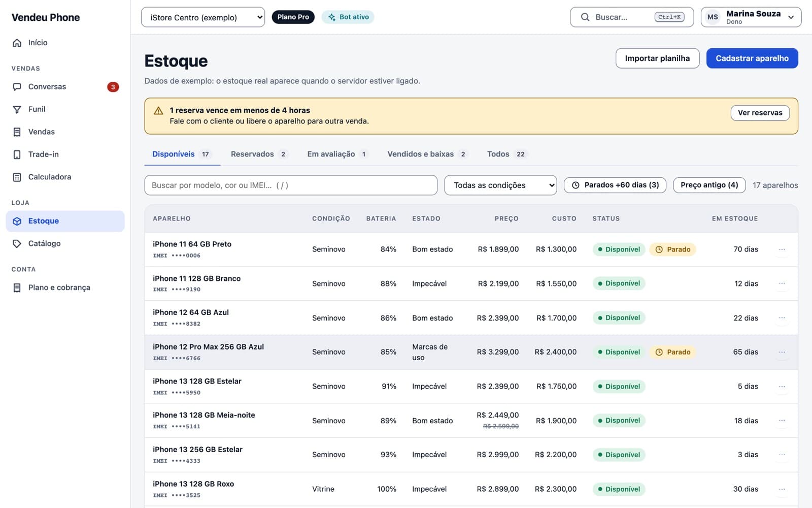Expand the Todas as condições dropdown
The height and width of the screenshot is (508, 812).
pyautogui.click(x=500, y=185)
